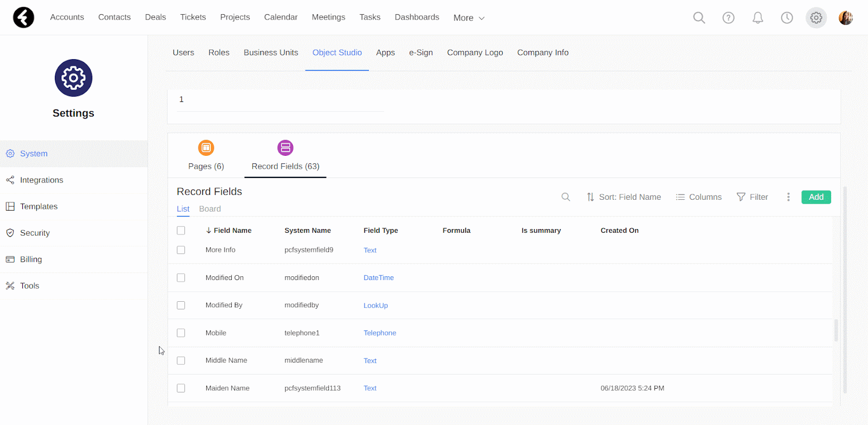This screenshot has height=425, width=868.
Task: Switch to the Company Info tab
Action: (x=543, y=53)
